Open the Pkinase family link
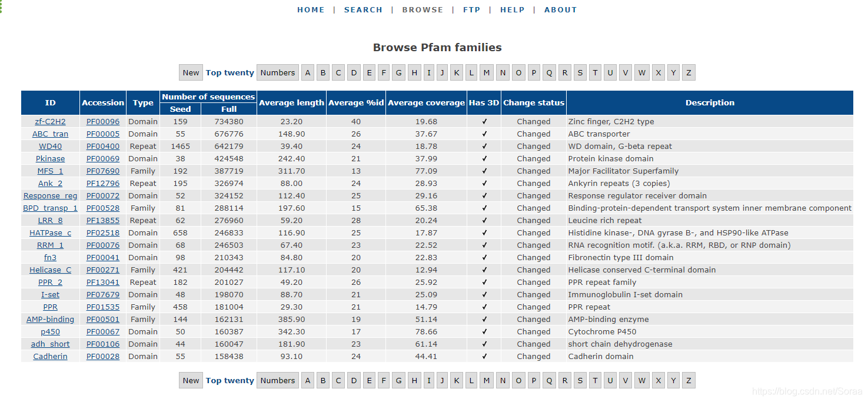Viewport: 868px width, 402px height. click(x=51, y=158)
